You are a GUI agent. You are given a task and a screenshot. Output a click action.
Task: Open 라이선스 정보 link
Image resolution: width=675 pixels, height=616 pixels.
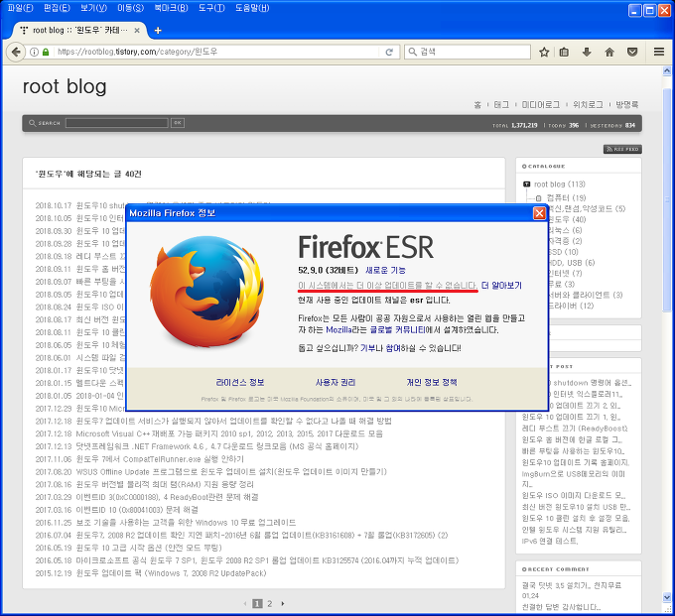point(240,382)
